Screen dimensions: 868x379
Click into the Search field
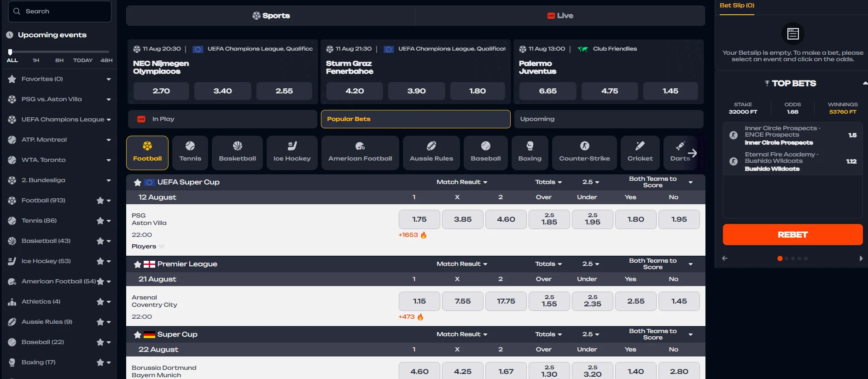[x=60, y=11]
